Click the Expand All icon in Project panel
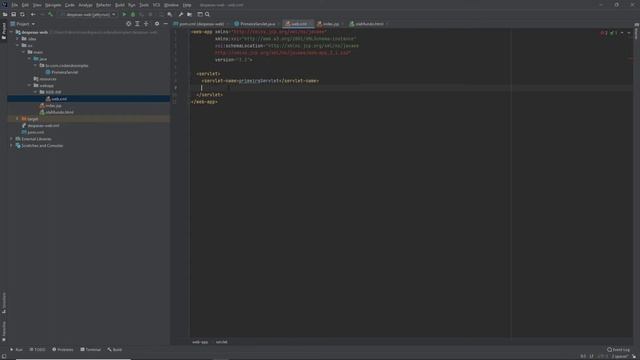The image size is (640, 360). point(137,24)
